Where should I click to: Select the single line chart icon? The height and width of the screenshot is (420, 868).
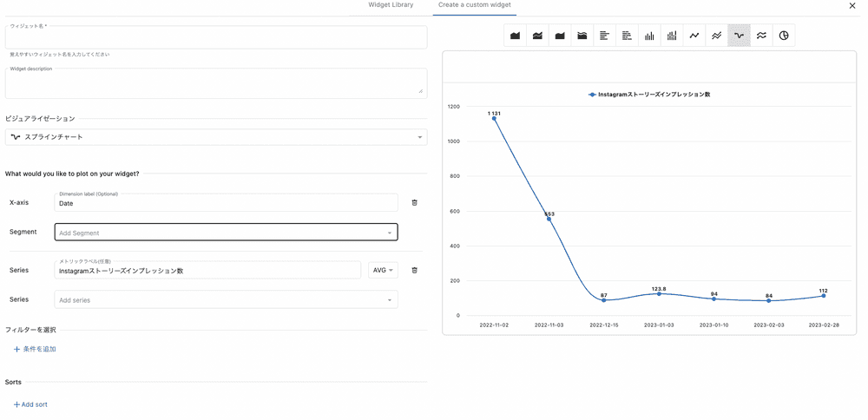694,36
